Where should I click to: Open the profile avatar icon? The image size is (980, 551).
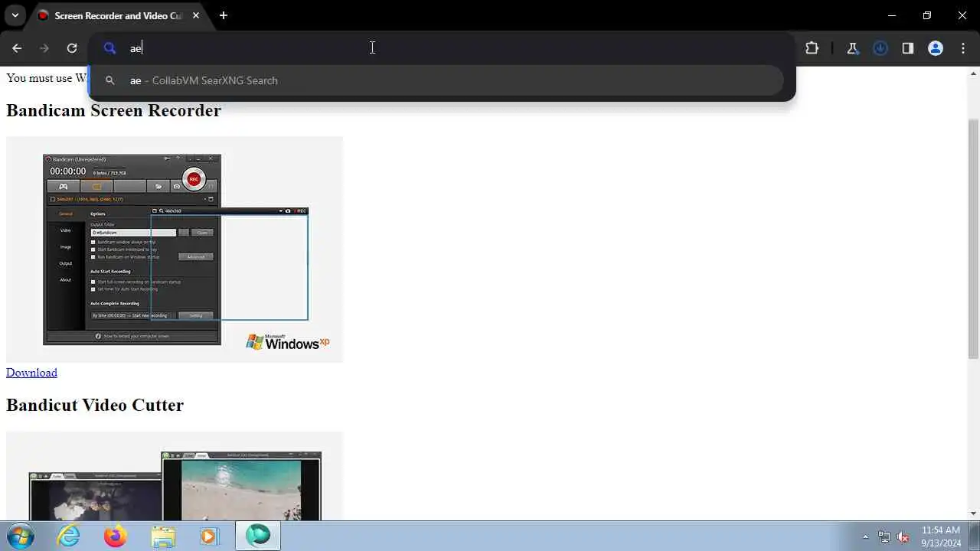(x=936, y=48)
